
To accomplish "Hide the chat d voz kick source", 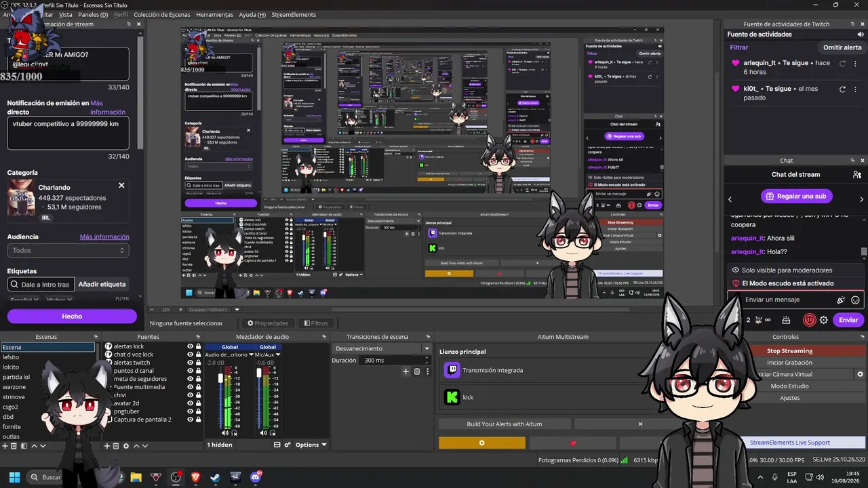I will 191,354.
